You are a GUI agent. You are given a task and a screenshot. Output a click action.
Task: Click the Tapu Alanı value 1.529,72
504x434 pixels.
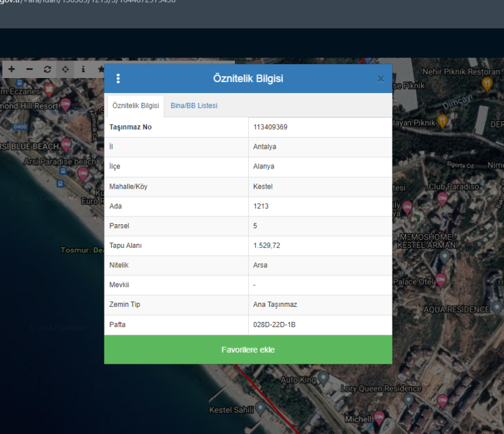(x=266, y=246)
